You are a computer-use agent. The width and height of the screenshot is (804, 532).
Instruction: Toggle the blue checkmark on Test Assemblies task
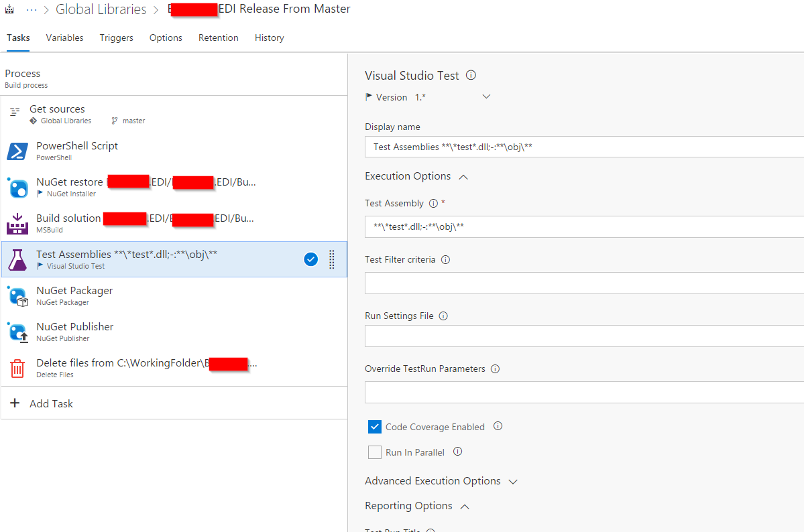pyautogui.click(x=310, y=259)
